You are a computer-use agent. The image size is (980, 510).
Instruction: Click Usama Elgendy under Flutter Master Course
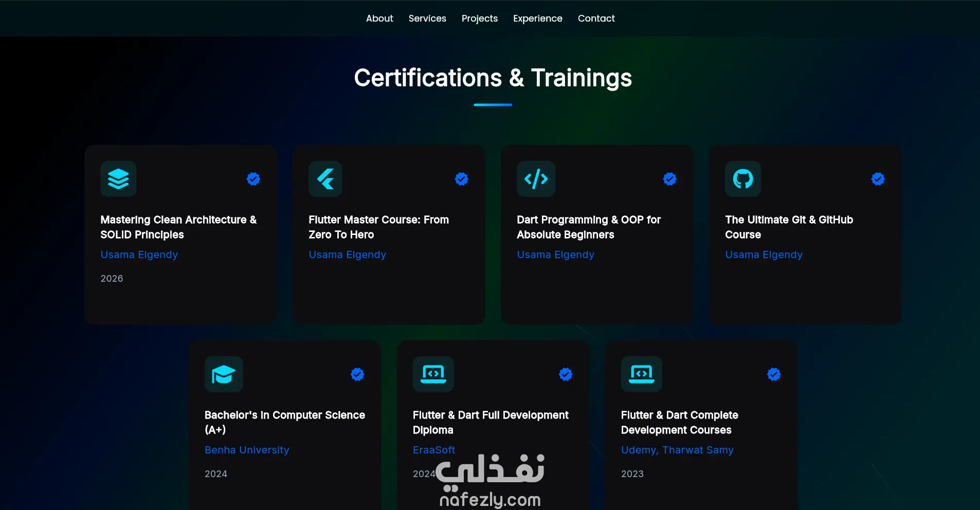tap(348, 255)
